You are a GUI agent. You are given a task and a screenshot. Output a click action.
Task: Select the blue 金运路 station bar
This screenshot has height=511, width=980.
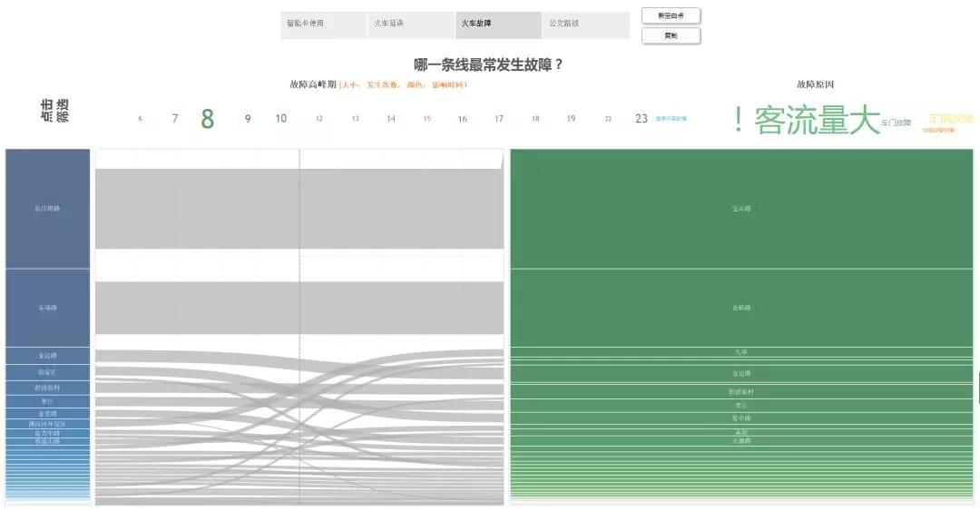point(47,356)
